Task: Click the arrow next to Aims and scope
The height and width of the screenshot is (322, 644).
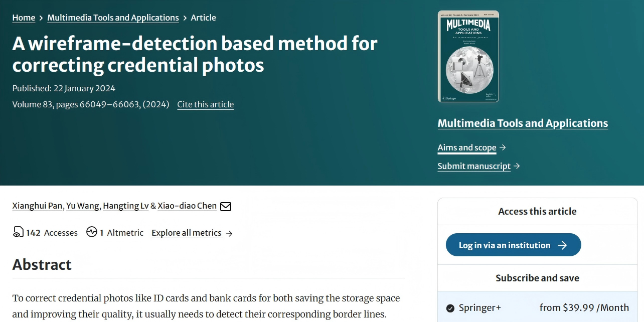Action: coord(503,147)
